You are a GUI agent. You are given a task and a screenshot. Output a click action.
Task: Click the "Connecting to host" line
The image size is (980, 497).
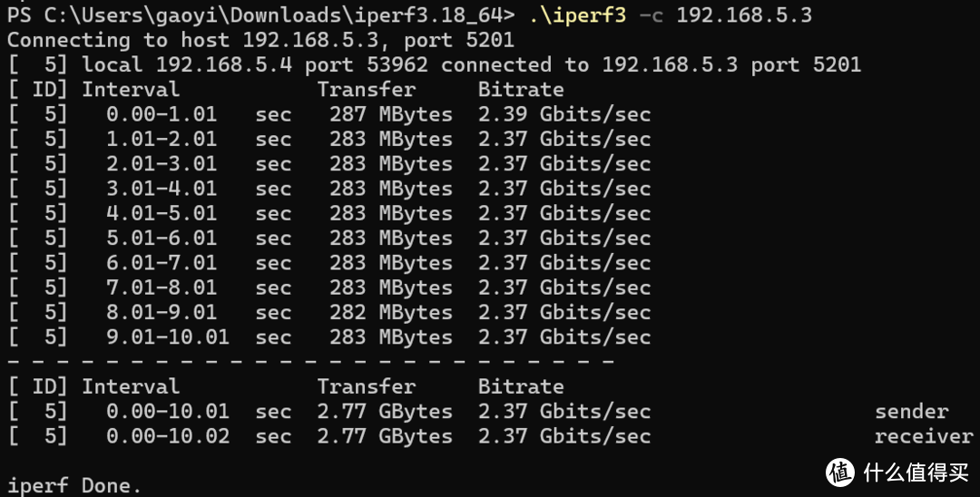pyautogui.click(x=260, y=40)
